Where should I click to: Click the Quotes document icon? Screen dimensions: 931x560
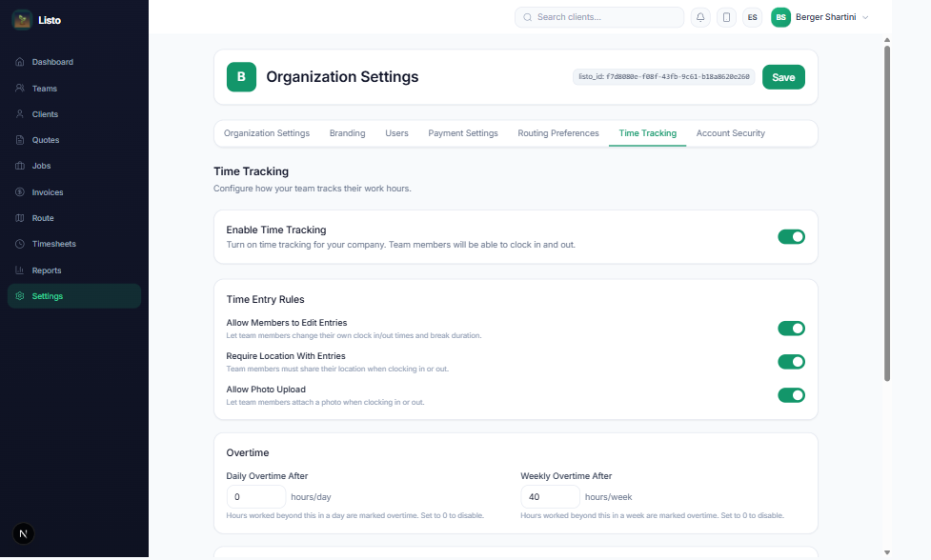tap(20, 140)
